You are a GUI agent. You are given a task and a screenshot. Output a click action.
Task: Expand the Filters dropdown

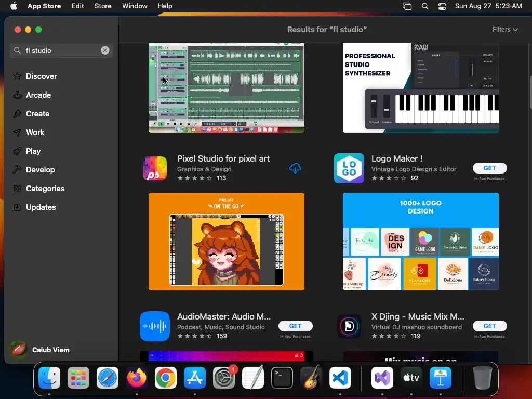coord(505,30)
